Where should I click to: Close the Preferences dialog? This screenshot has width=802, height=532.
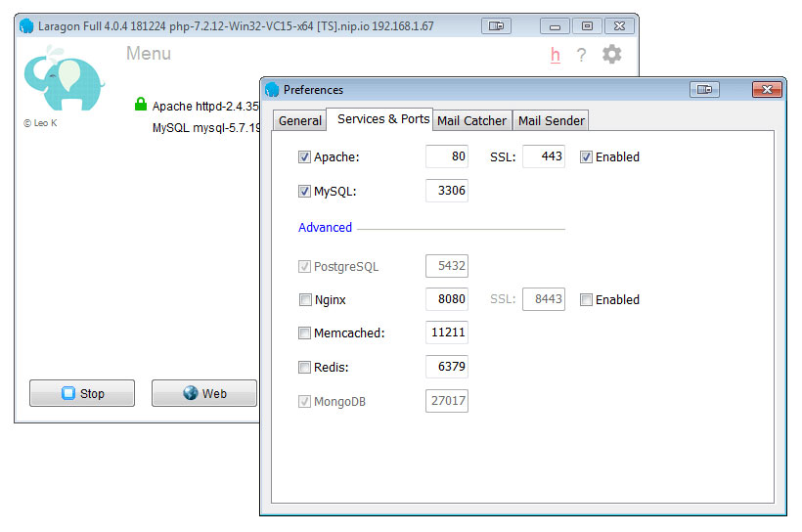click(767, 90)
